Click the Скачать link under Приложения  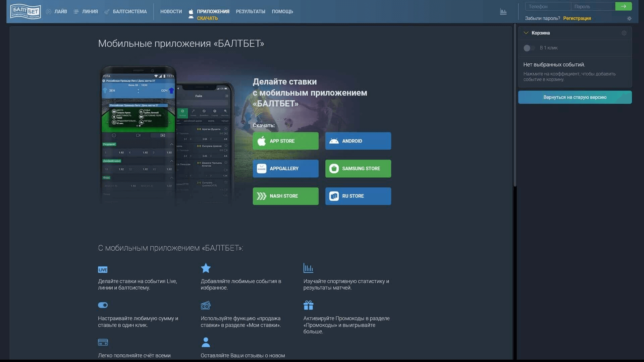(207, 18)
